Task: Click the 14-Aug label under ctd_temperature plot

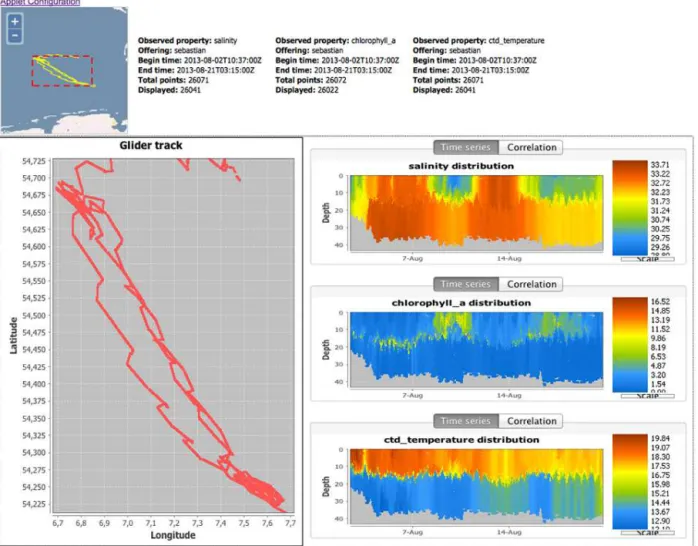Action: (509, 532)
